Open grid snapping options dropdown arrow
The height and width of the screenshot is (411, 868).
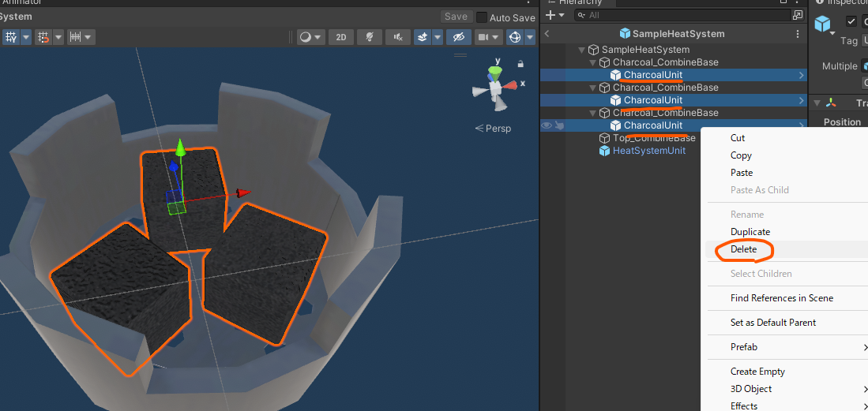coord(26,37)
